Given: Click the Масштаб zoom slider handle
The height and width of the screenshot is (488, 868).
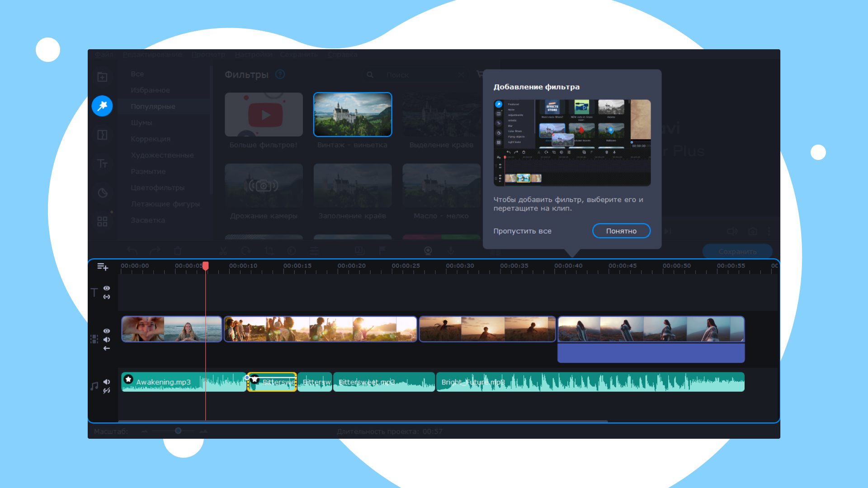Looking at the screenshot, I should pyautogui.click(x=178, y=431).
